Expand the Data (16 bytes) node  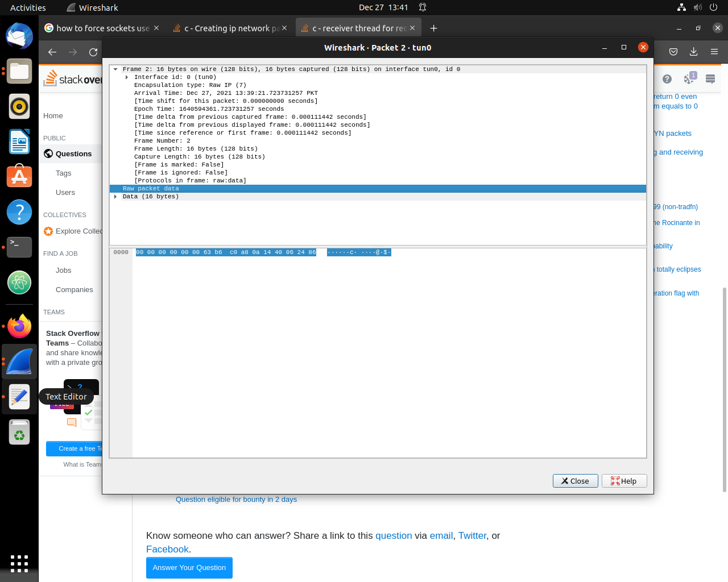[x=115, y=197]
